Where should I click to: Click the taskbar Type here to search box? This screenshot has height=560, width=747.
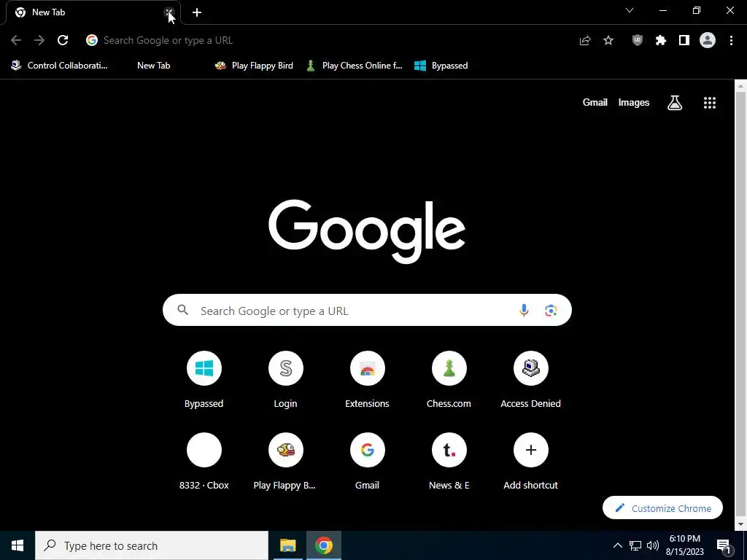[152, 545]
